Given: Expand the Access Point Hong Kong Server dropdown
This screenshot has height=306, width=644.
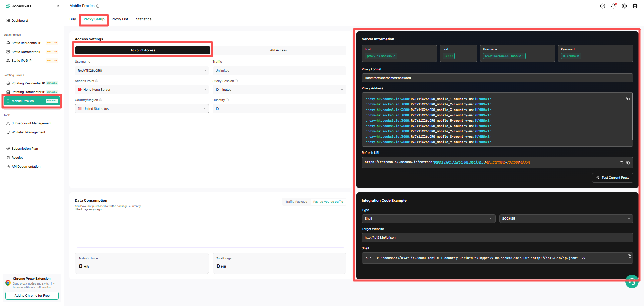Looking at the screenshot, I should (x=142, y=90).
